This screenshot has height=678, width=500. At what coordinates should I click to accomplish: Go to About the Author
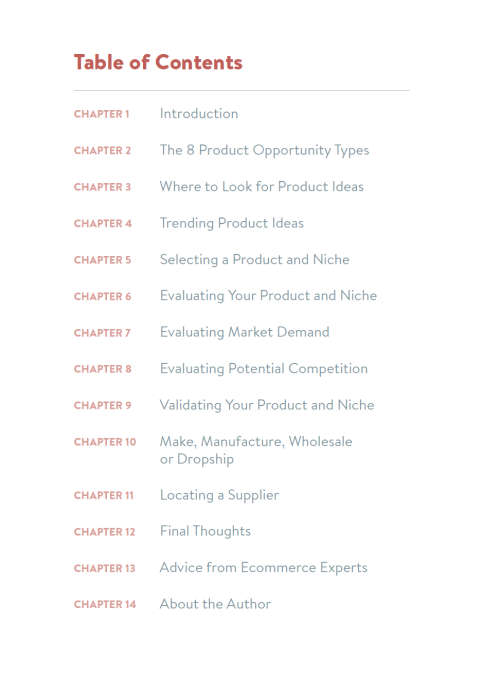tap(215, 604)
